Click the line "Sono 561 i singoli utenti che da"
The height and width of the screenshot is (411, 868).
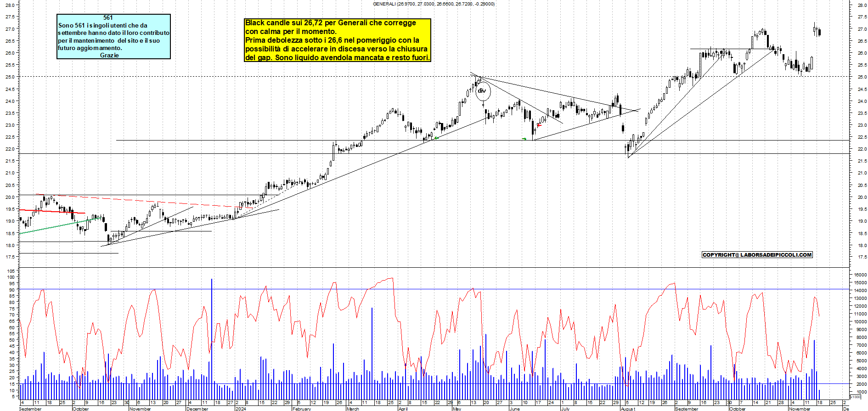coord(103,25)
